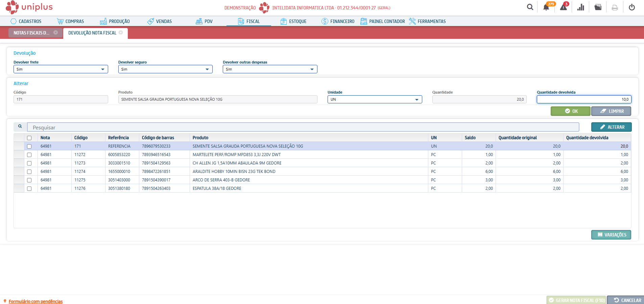
Task: Open the alerts warning triangle icon
Action: 563,7
